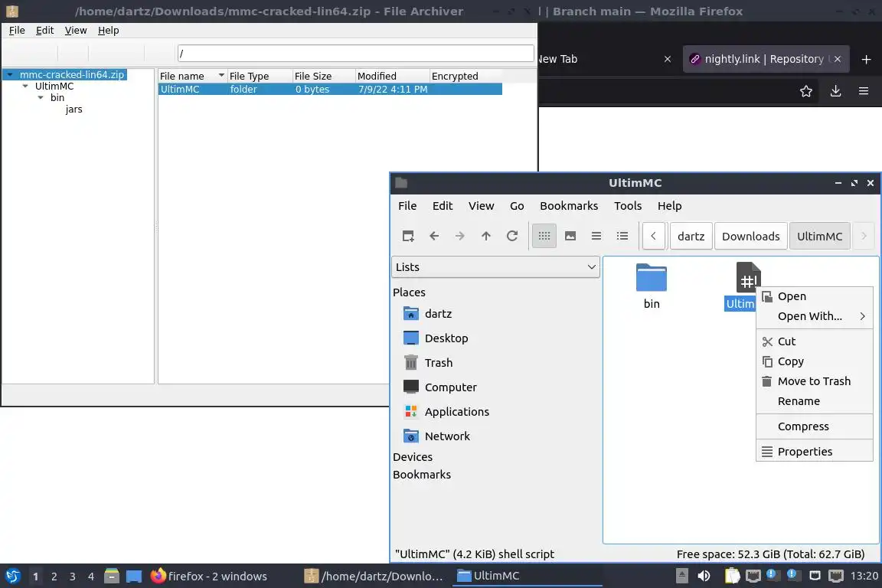Go back using the left arrow in file manager
Image resolution: width=882 pixels, height=588 pixels.
click(x=433, y=237)
